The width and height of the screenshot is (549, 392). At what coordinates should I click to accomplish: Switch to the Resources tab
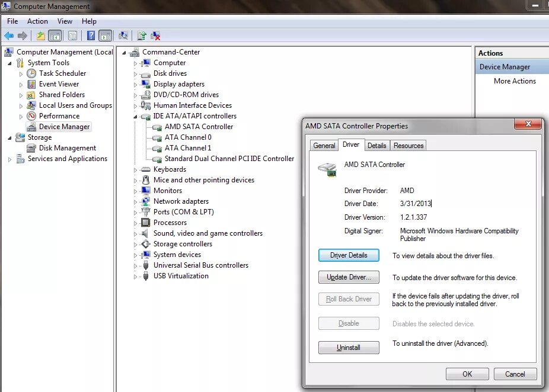coord(408,146)
